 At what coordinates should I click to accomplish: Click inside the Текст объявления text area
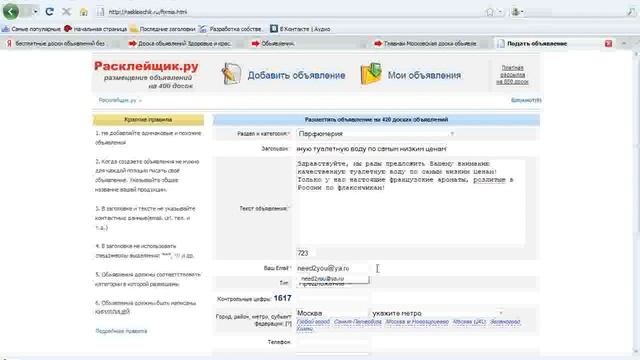[x=411, y=202]
